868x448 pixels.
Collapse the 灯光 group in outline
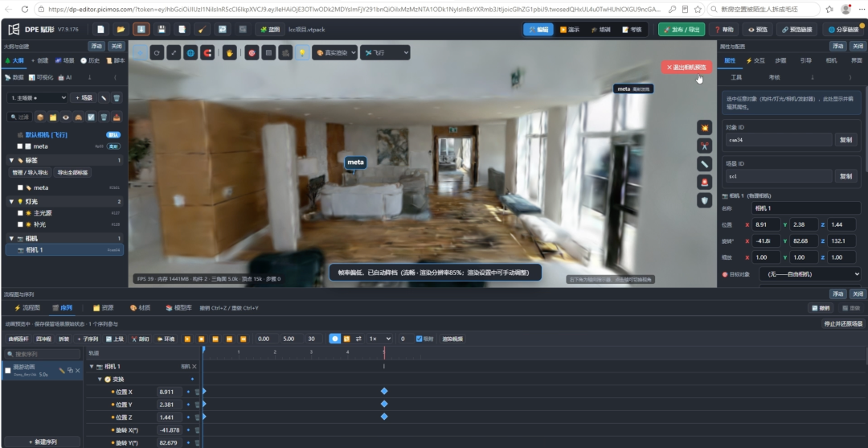coord(11,202)
